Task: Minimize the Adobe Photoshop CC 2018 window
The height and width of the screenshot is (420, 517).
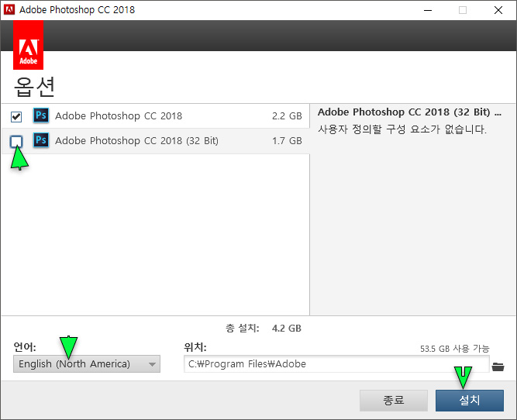Action: 428,10
